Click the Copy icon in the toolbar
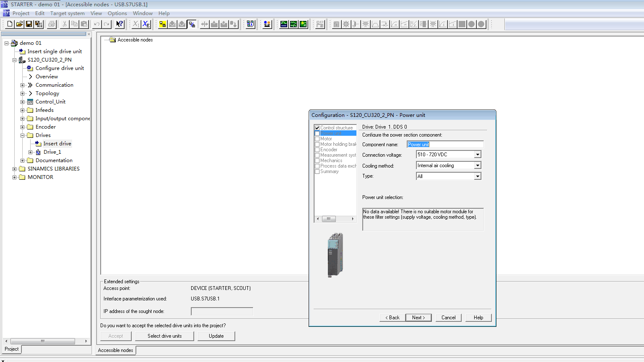644x362 pixels. point(74,24)
